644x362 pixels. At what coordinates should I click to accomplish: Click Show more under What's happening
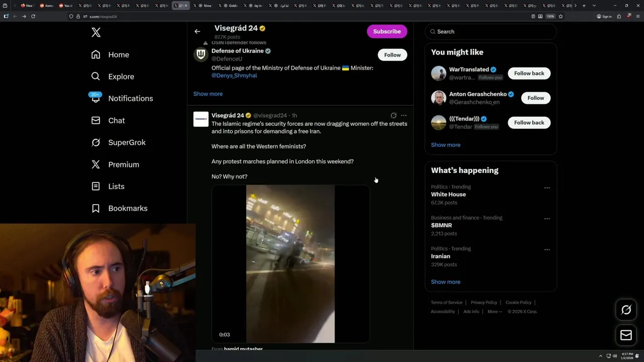coord(445,282)
